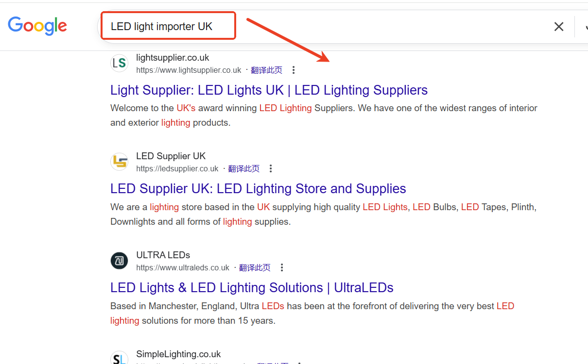Translate the ultraleds.co.uk page
588x364 pixels.
(255, 267)
